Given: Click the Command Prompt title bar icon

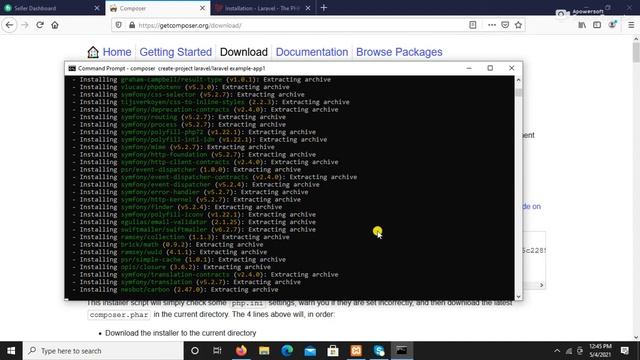Looking at the screenshot, I should pos(72,68).
